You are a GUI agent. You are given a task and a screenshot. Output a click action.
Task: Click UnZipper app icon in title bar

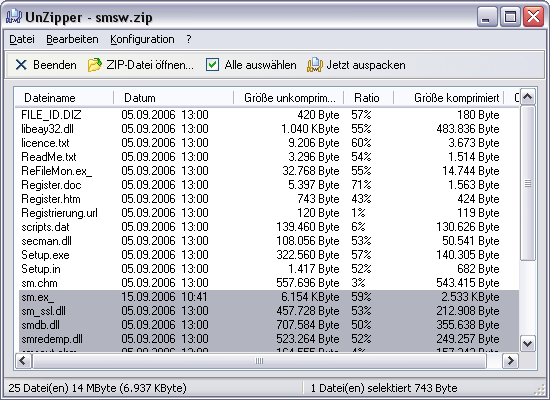coord(14,16)
